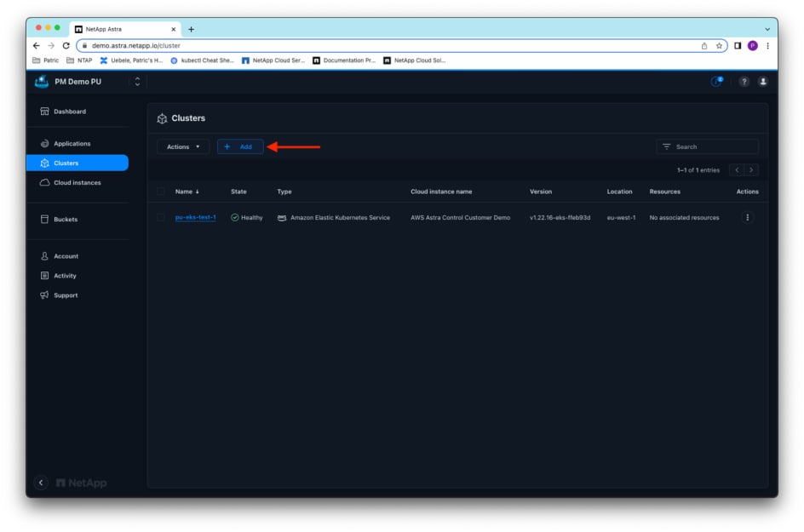Select all clusters header checkbox
Viewport: 804px width, 532px height.
pos(161,192)
